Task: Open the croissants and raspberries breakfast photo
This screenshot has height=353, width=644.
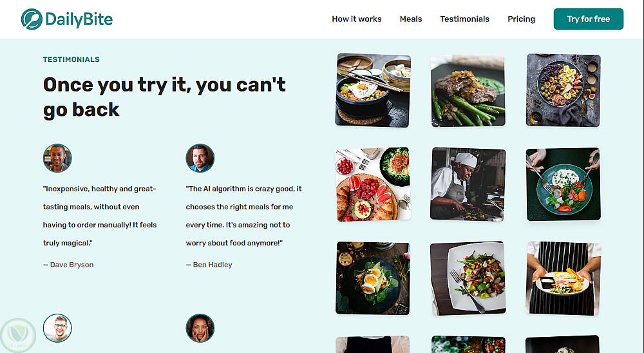Action: [x=373, y=184]
